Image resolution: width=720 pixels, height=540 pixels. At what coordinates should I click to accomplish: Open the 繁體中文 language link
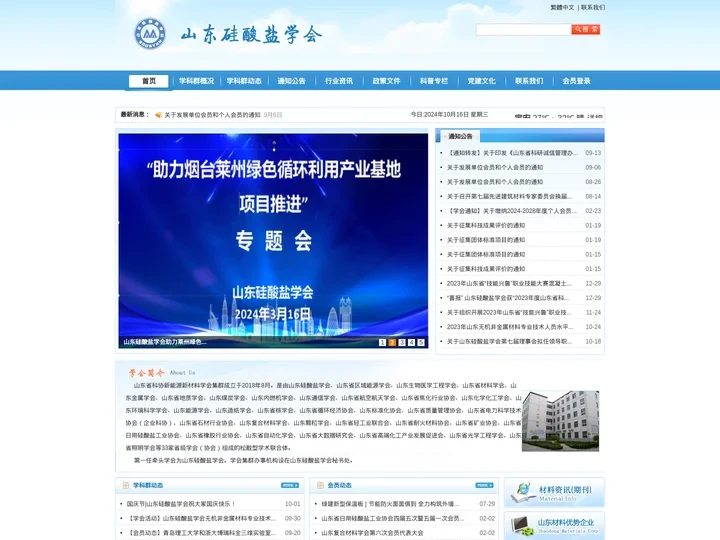coord(562,7)
